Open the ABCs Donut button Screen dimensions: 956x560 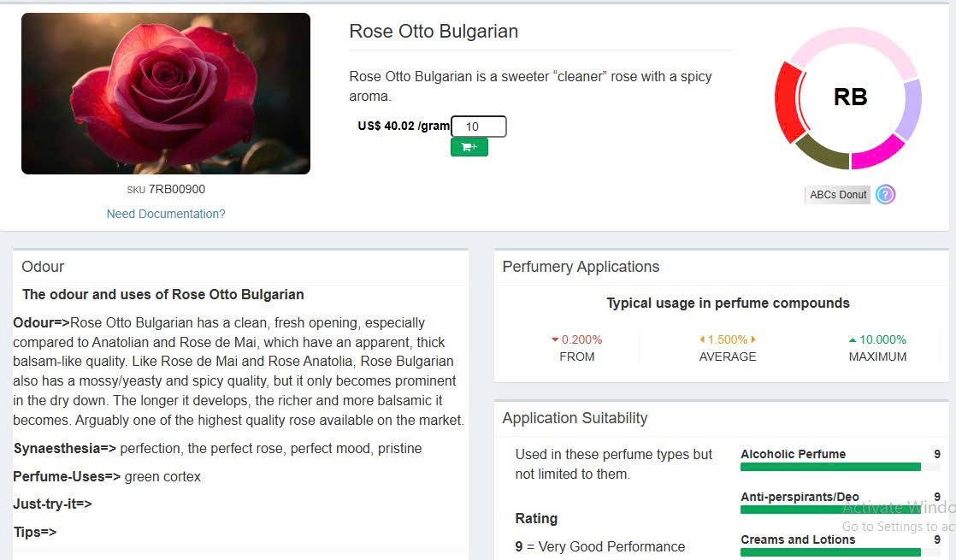[x=838, y=195]
